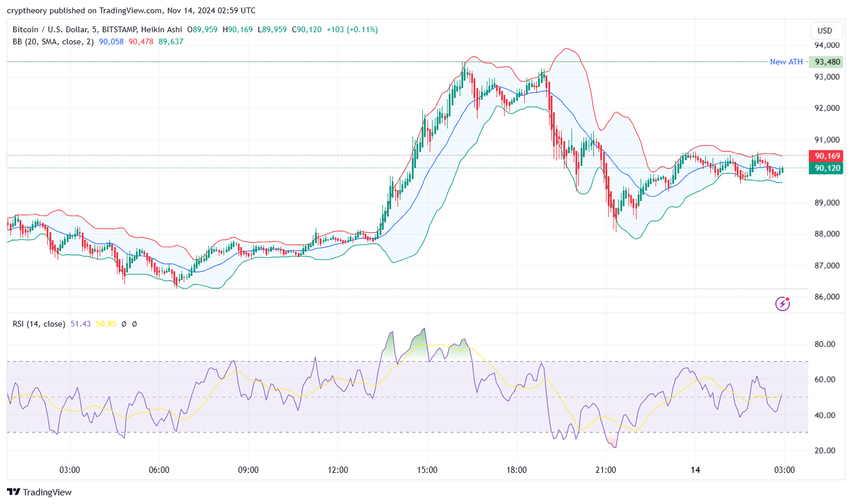Click the 18:00 time axis label
The height and width of the screenshot is (504, 852).
coord(516,470)
